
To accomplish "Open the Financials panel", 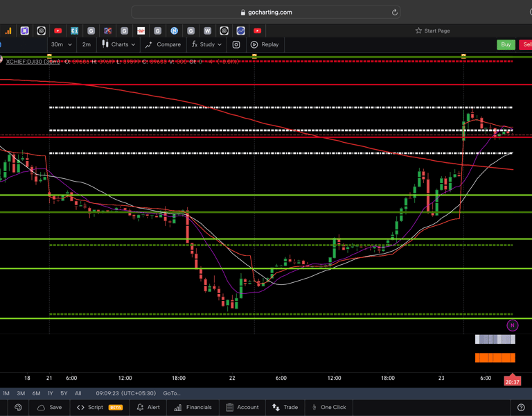I will (193, 407).
